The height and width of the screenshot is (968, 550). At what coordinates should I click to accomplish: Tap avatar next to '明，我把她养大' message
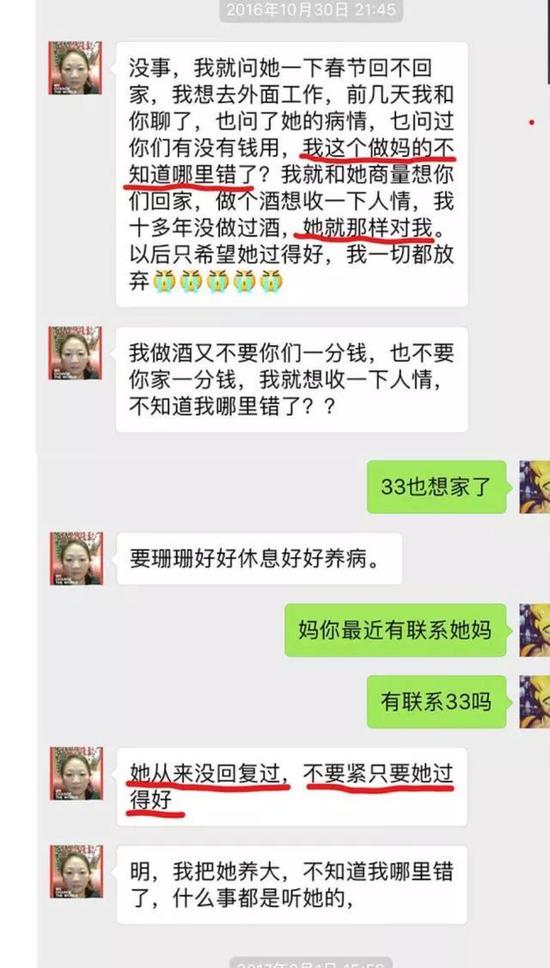click(x=76, y=872)
